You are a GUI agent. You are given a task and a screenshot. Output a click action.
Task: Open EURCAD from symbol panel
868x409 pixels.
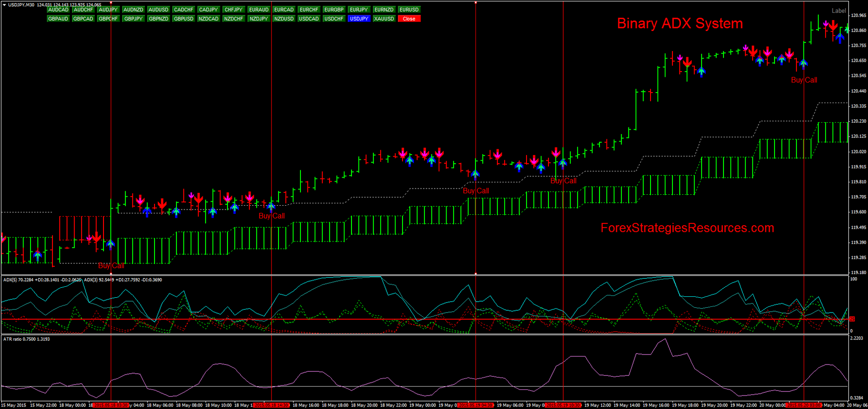coord(284,10)
